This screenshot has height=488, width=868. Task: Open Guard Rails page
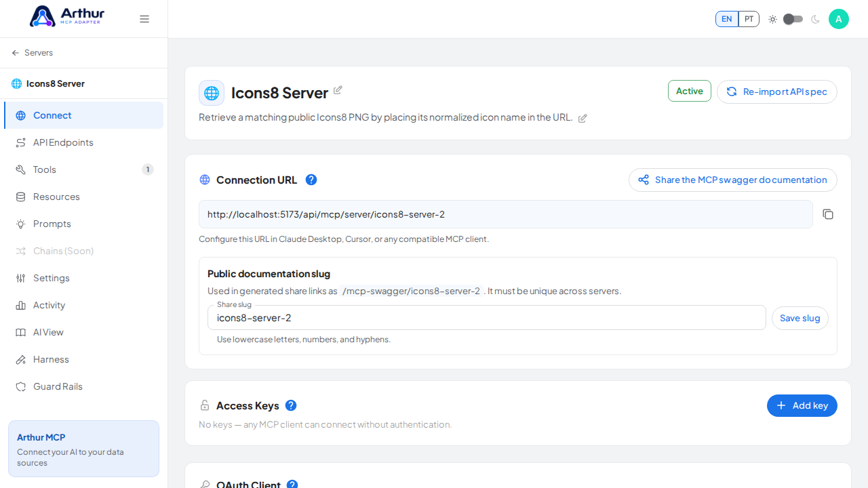(x=84, y=386)
